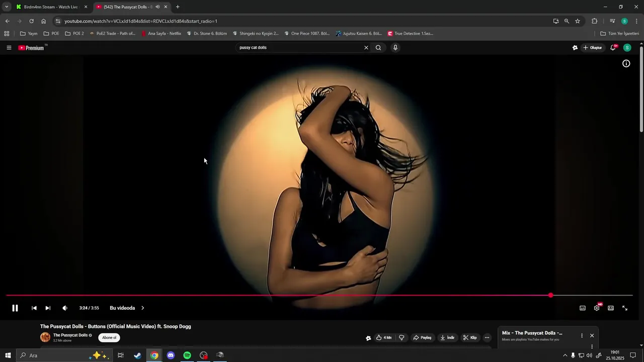Open Tüm Yer İşaretleri folder
This screenshot has height=362, width=644.
(620, 34)
